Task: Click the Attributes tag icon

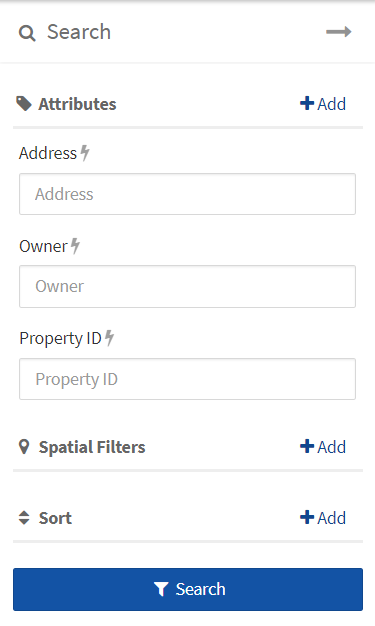Action: point(24,104)
